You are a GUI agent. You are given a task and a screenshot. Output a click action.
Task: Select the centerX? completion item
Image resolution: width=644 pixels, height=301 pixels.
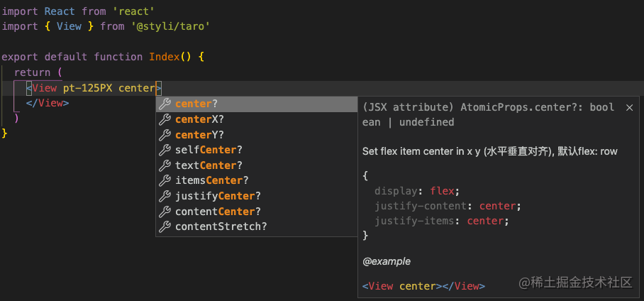pyautogui.click(x=199, y=119)
